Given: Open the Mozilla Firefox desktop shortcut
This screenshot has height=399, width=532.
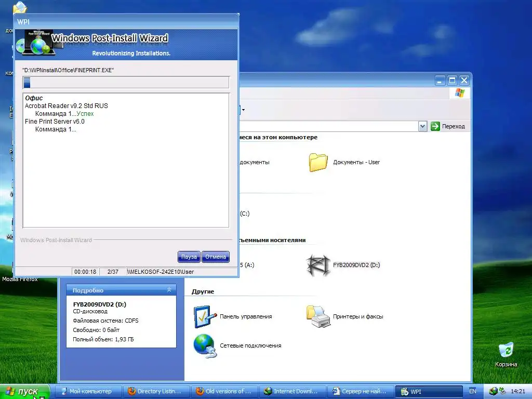Looking at the screenshot, I should 20,279.
